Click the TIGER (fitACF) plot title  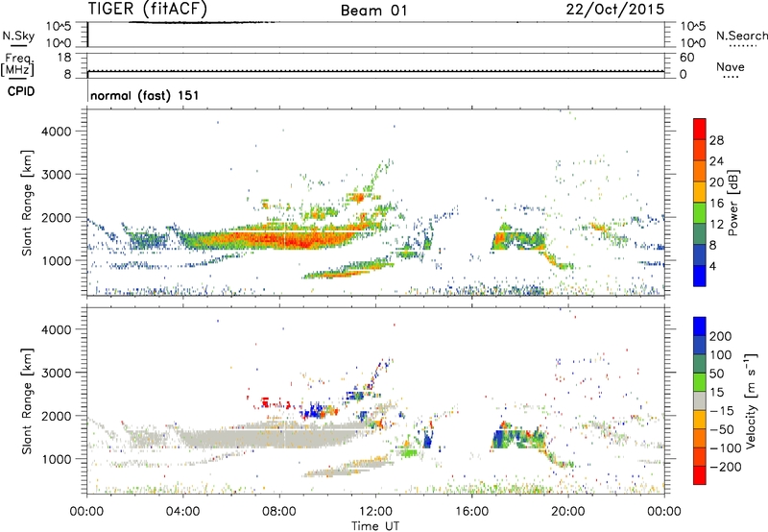[x=148, y=9]
